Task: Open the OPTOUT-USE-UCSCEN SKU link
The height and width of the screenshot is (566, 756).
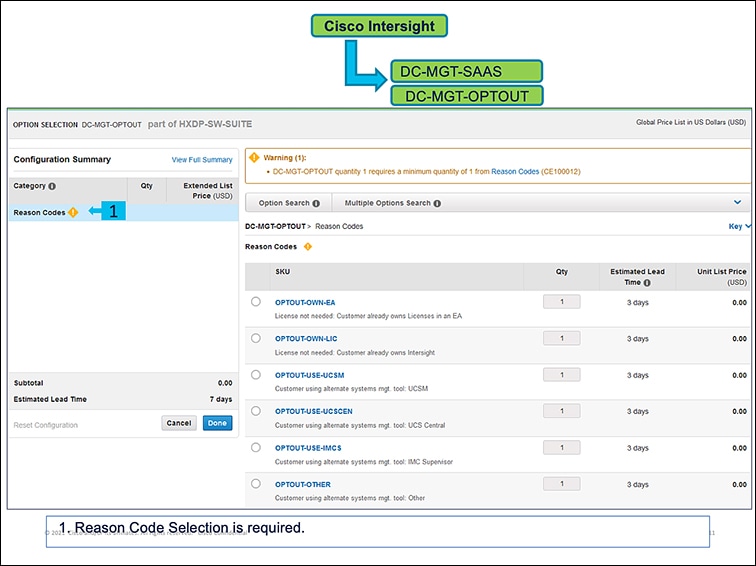Action: tap(313, 411)
